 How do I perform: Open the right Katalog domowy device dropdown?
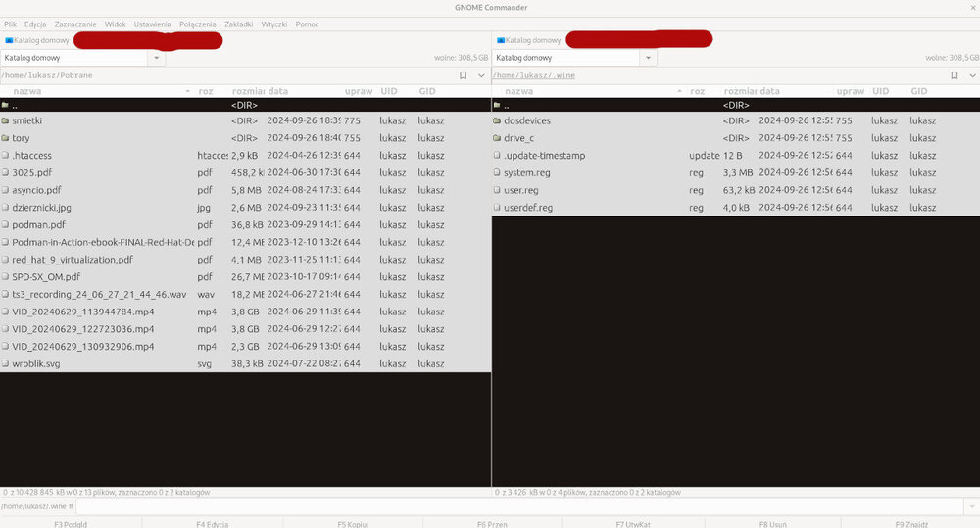648,58
